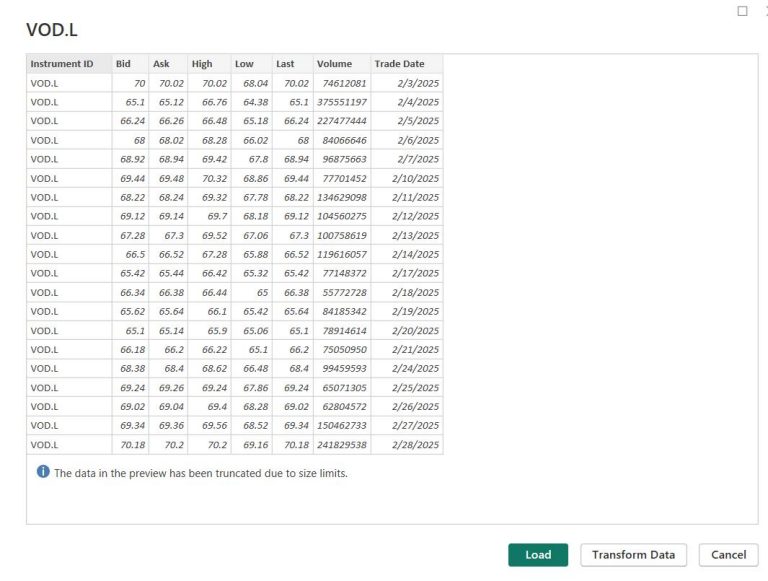Click volume cell 104560275
Viewport: 768px width, 581px height.
pyautogui.click(x=342, y=217)
